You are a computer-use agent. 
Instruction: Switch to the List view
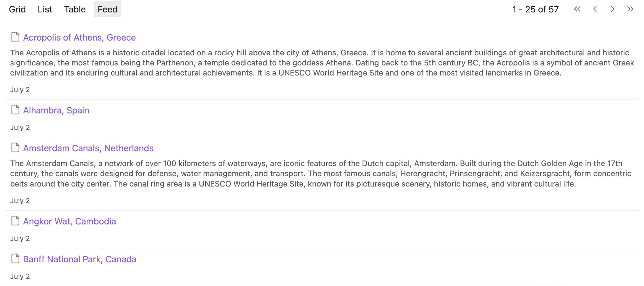[x=45, y=9]
